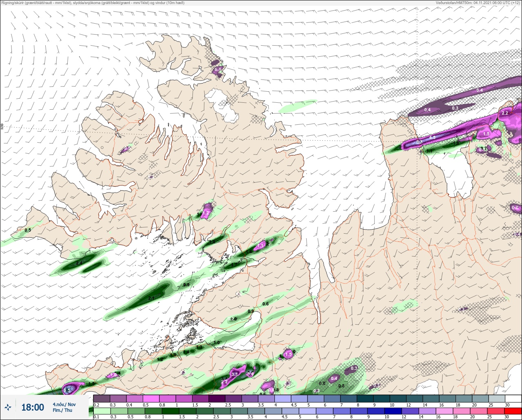Pick the upper legend white swatch starting at 30
The image size is (522, 420).
tap(513, 398)
